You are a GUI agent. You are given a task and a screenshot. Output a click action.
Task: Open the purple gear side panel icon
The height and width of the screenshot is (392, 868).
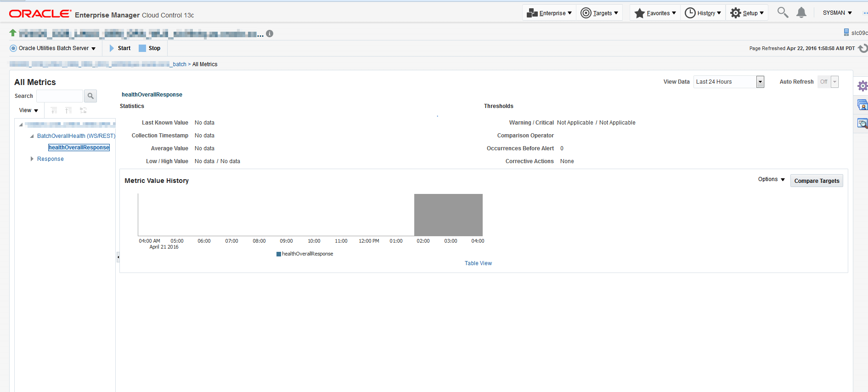coord(862,86)
